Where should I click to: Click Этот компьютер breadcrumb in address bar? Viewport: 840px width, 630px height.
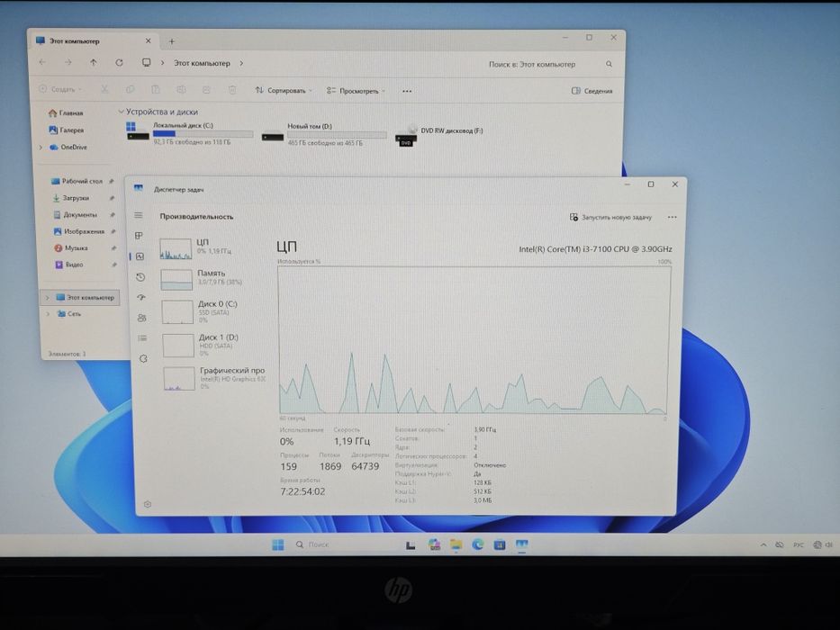[202, 63]
